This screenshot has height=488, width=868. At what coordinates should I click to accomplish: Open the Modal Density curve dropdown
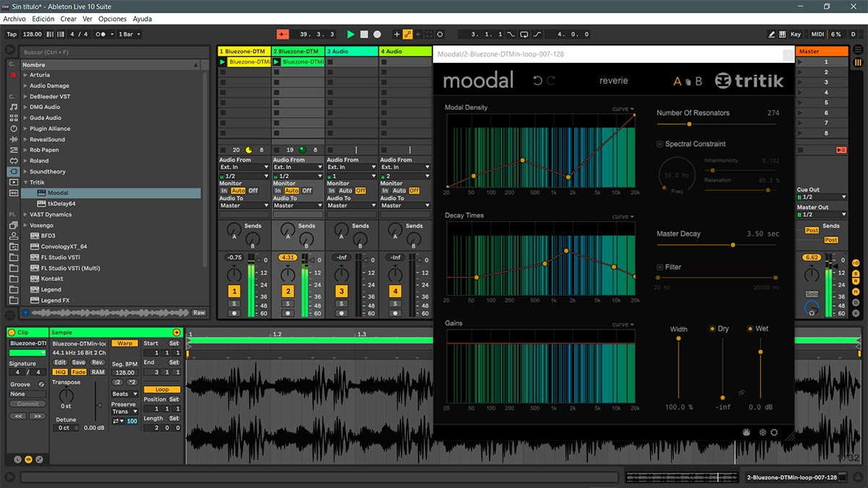[622, 108]
